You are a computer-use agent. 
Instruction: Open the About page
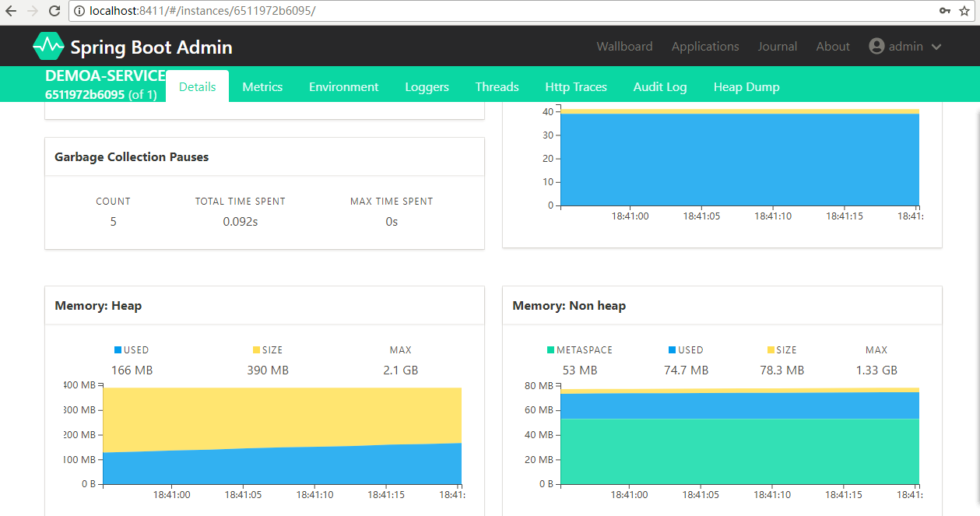point(833,46)
